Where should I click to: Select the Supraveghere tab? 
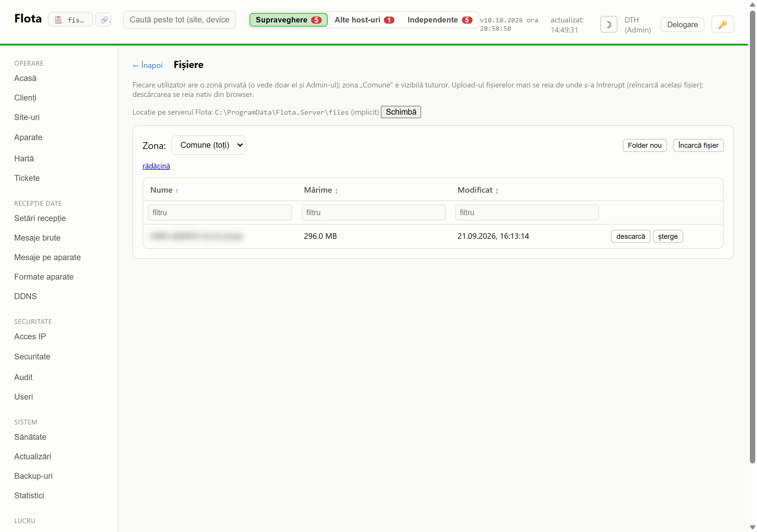(x=288, y=20)
